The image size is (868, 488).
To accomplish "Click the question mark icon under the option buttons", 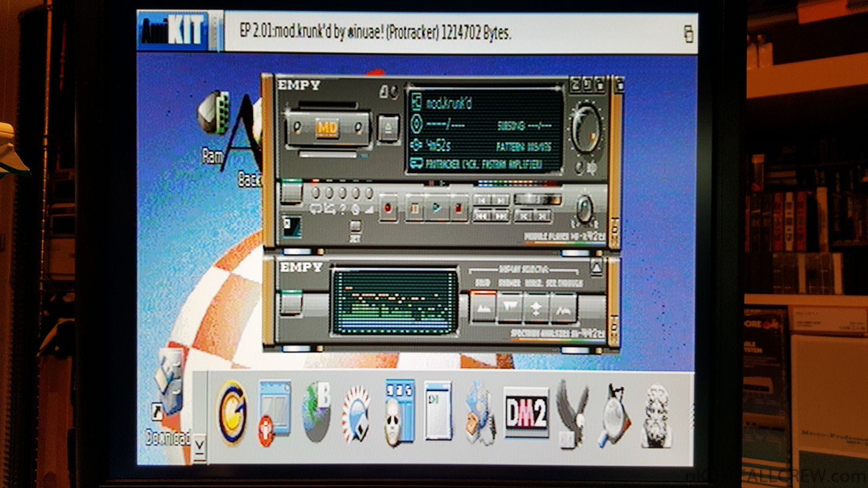I will tap(342, 209).
